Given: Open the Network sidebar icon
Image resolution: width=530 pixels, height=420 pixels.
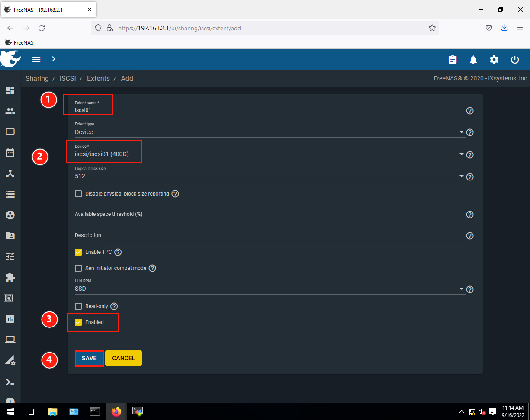Looking at the screenshot, I should tap(10, 173).
